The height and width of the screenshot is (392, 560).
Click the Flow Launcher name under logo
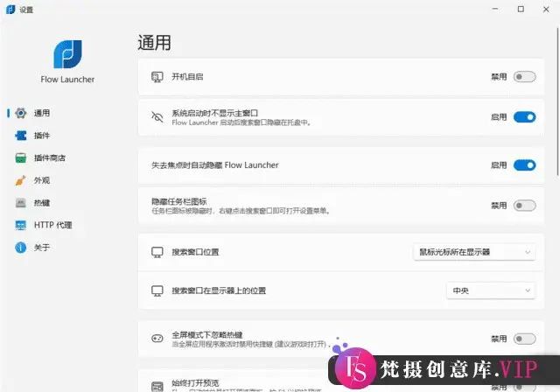[x=67, y=80]
